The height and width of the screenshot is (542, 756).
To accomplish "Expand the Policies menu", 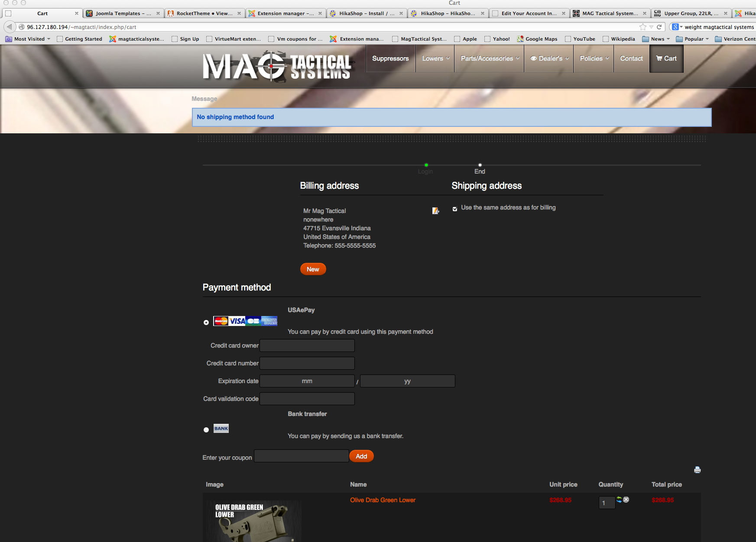I will click(x=594, y=58).
